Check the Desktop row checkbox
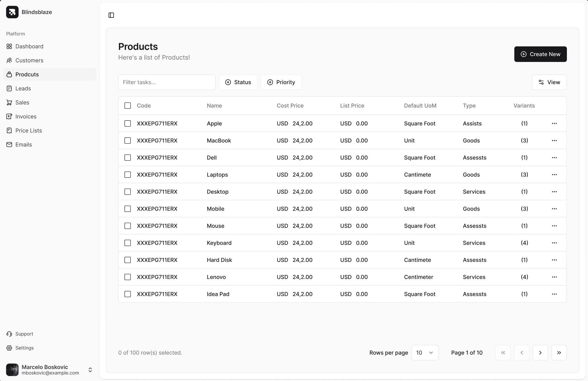 128,192
